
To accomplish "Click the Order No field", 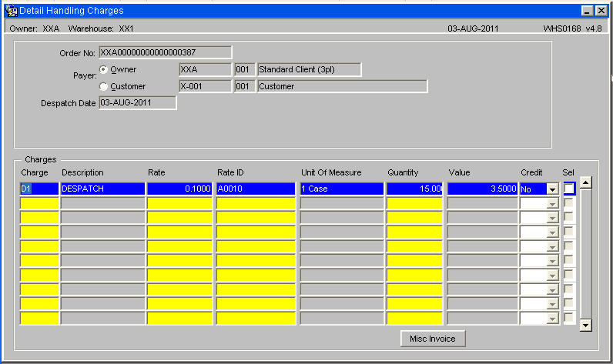I will 166,52.
